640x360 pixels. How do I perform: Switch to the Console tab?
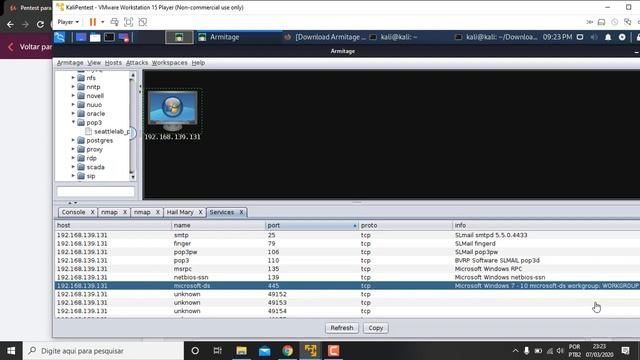pyautogui.click(x=73, y=212)
